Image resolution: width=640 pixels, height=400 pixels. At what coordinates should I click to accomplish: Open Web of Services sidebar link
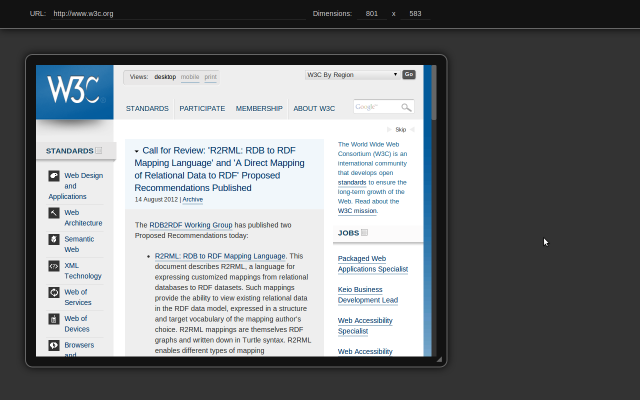(78, 298)
